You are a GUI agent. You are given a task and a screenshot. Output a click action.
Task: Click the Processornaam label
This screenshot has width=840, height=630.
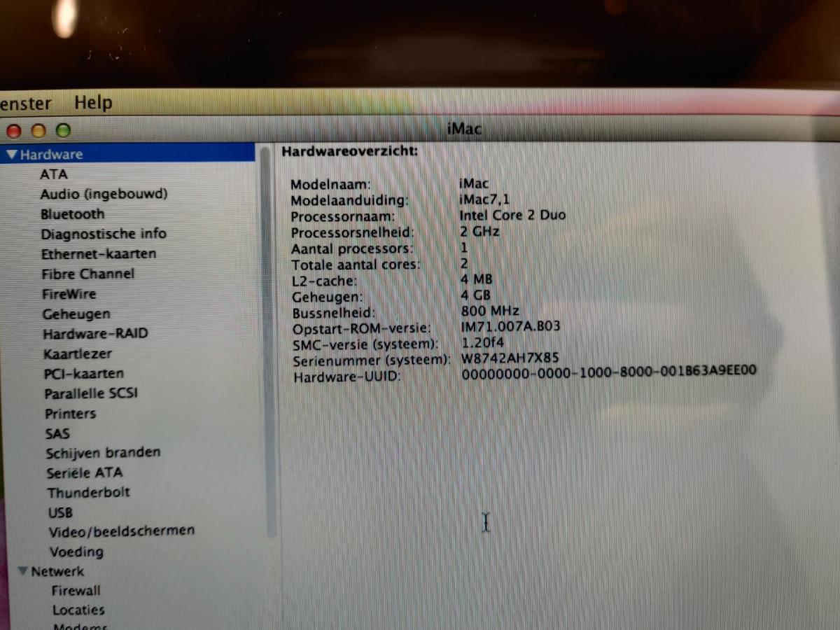343,217
